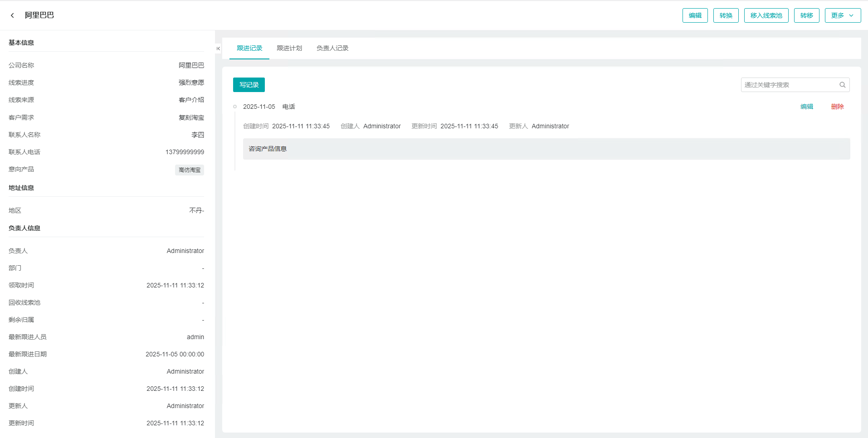Click the 移入线索池 button

[x=766, y=15]
